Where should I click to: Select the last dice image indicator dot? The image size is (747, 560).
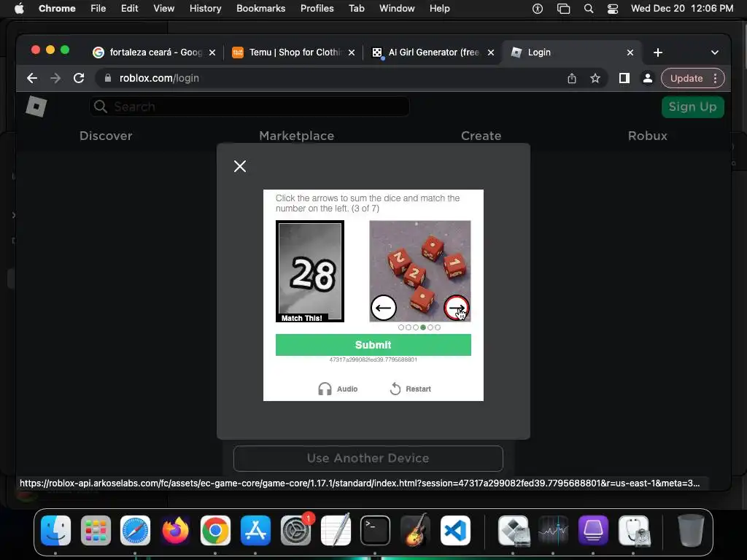(438, 327)
